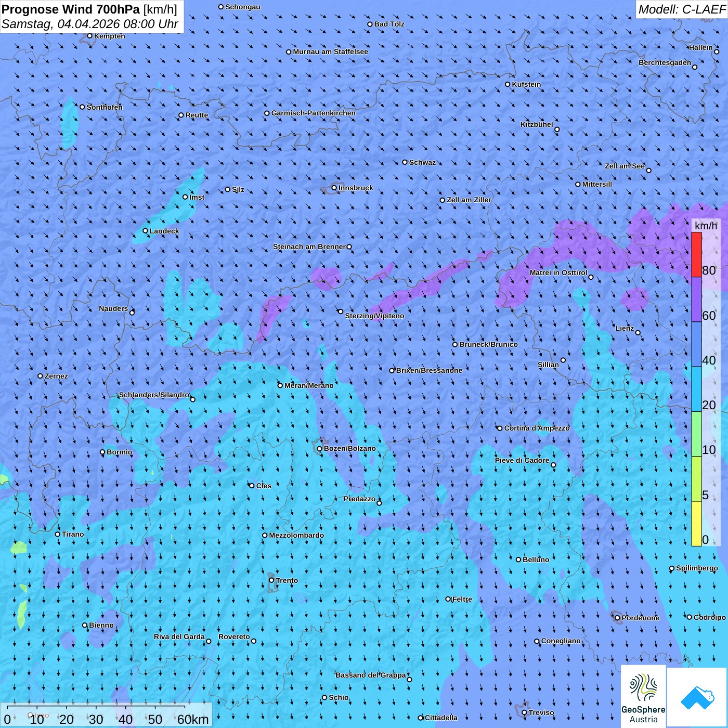
Task: Click the 'Riva del Garda' label
Action: coord(179,636)
